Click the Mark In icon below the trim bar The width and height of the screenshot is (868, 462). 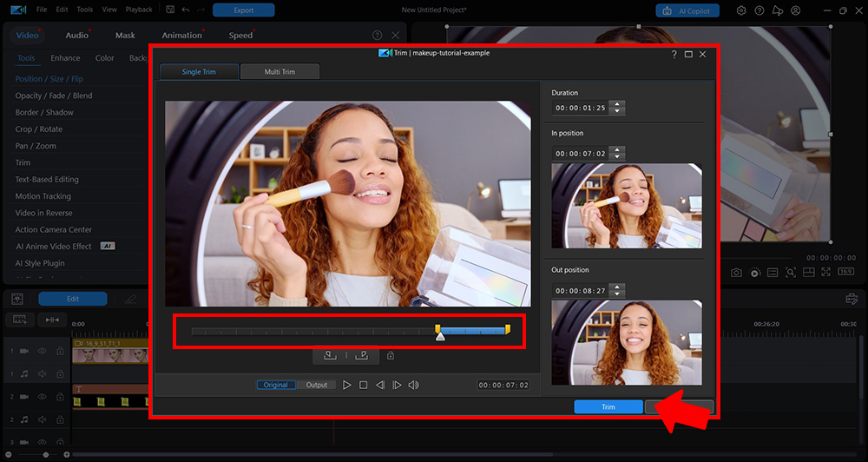click(330, 355)
